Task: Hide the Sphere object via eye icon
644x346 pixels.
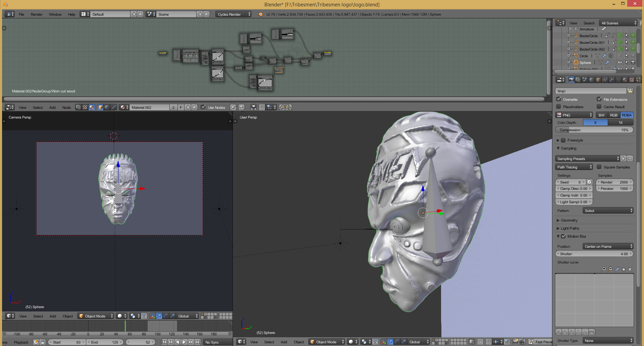Action: click(620, 62)
